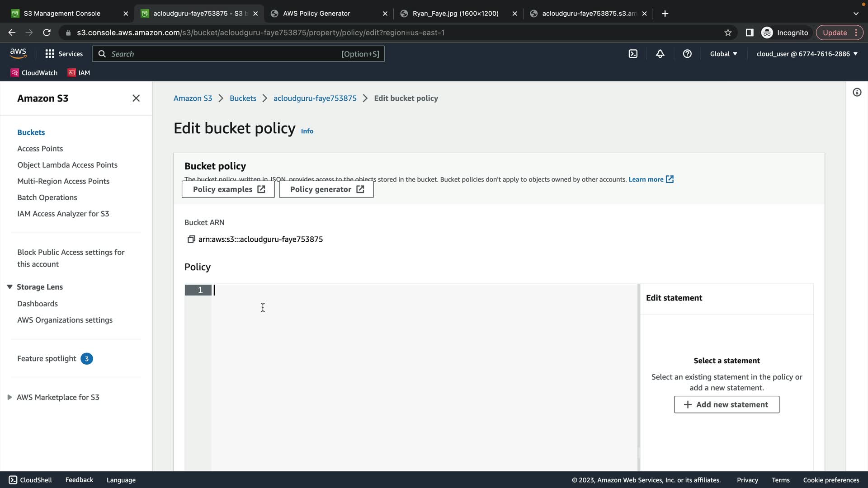Open AWS CloudShell icon in the top navigation bar

633,54
